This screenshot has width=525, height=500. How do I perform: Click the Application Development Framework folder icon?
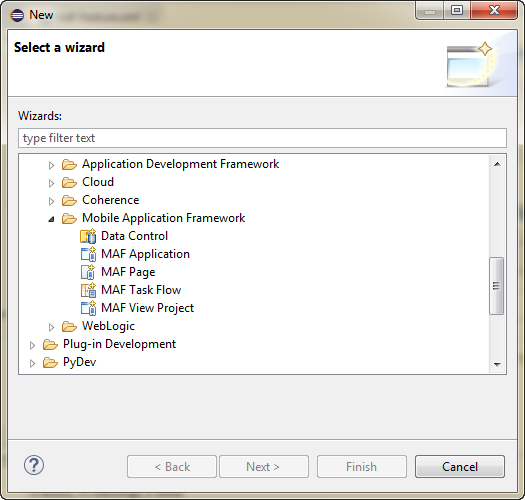69,164
